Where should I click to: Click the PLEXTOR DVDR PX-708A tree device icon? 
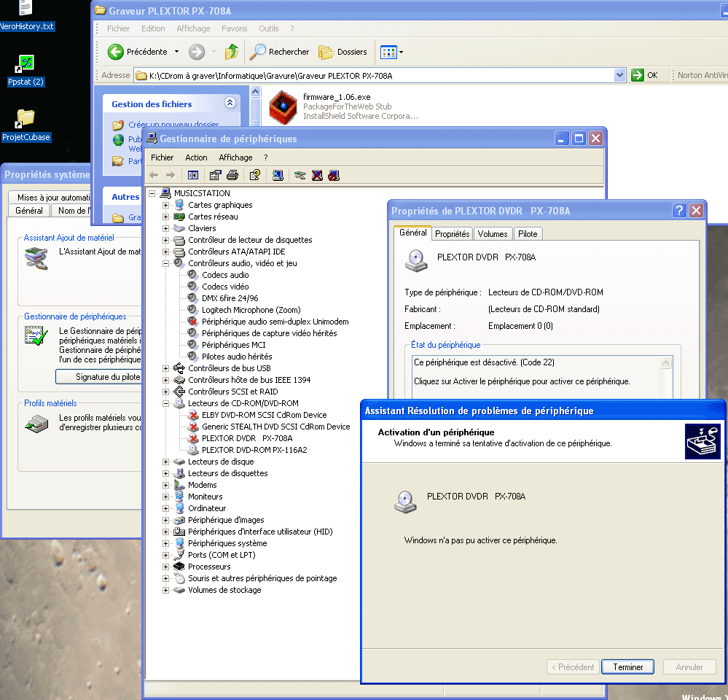[x=192, y=438]
